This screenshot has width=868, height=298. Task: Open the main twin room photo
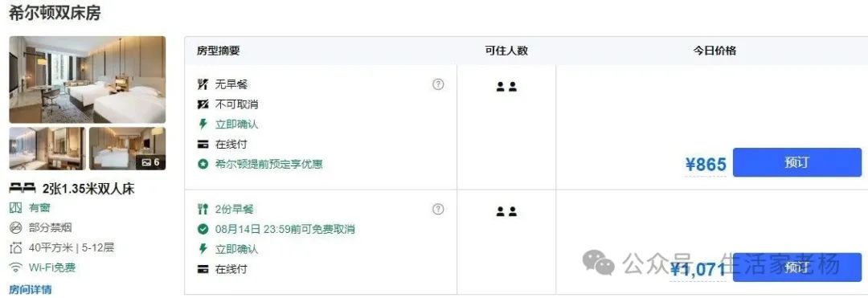88,80
